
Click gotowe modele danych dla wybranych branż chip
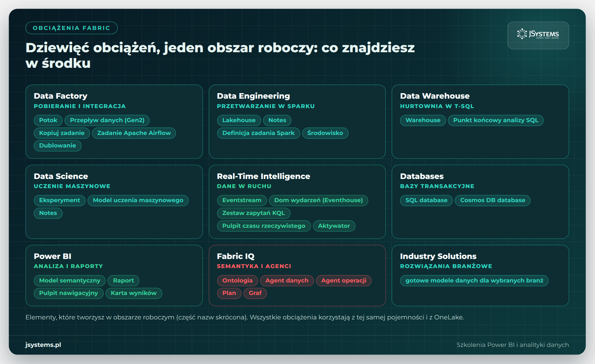click(474, 281)
